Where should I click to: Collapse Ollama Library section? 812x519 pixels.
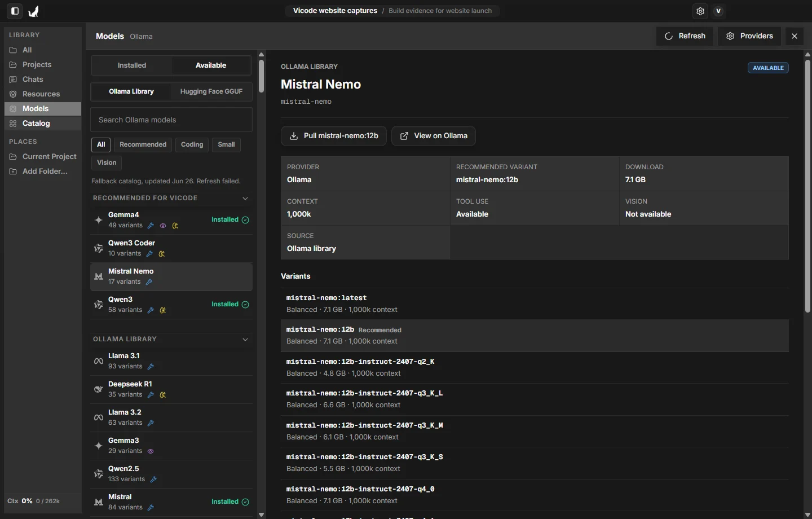pyautogui.click(x=245, y=340)
